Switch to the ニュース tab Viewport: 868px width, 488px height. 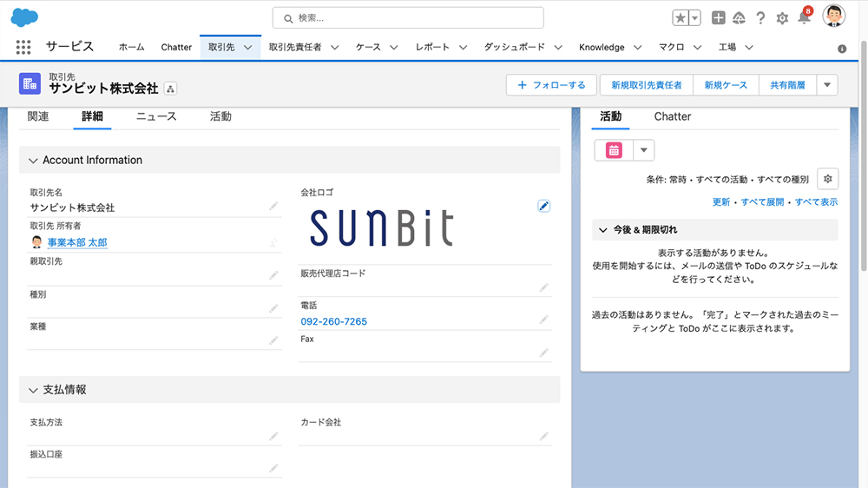pos(156,116)
